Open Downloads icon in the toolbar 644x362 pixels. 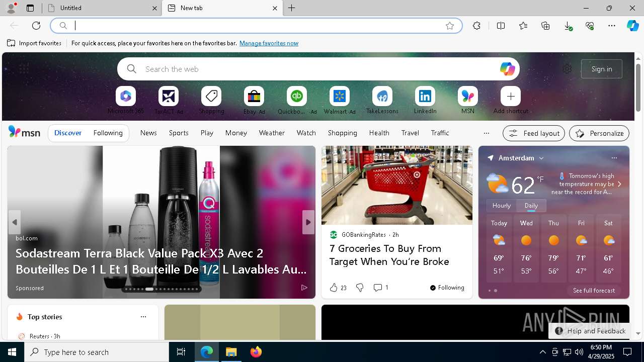pos(568,26)
